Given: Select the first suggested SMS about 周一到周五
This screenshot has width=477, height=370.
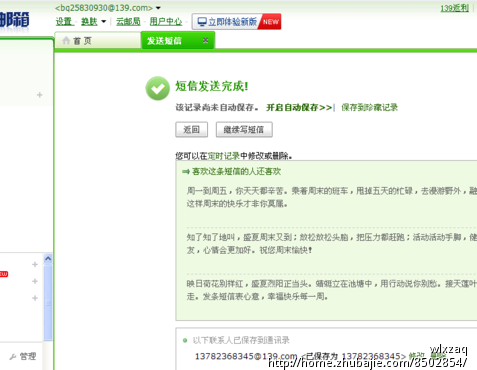Looking at the screenshot, I should [331, 197].
